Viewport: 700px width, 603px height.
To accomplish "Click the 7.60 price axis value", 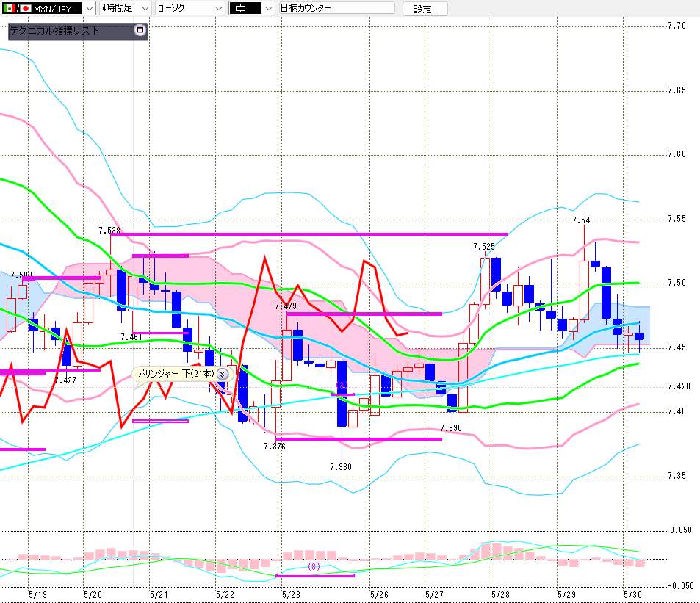I will pos(676,154).
